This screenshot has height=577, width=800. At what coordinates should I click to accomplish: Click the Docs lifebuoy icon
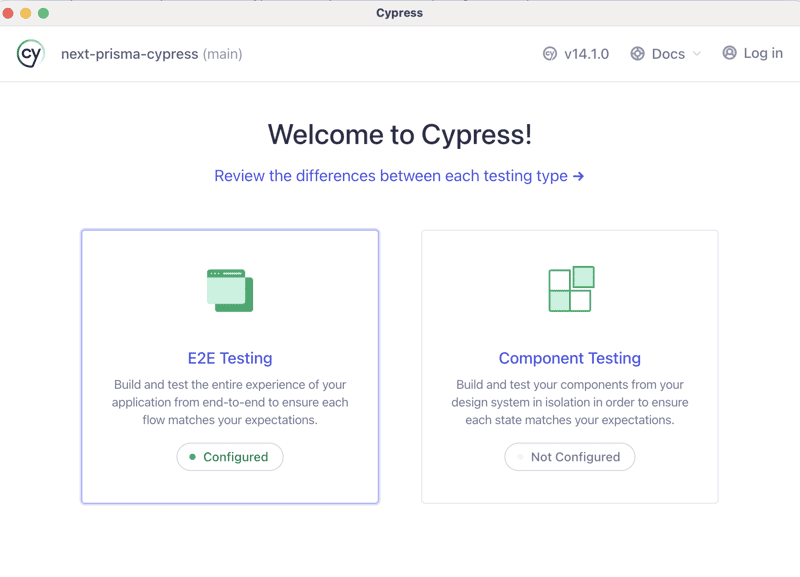(x=637, y=54)
